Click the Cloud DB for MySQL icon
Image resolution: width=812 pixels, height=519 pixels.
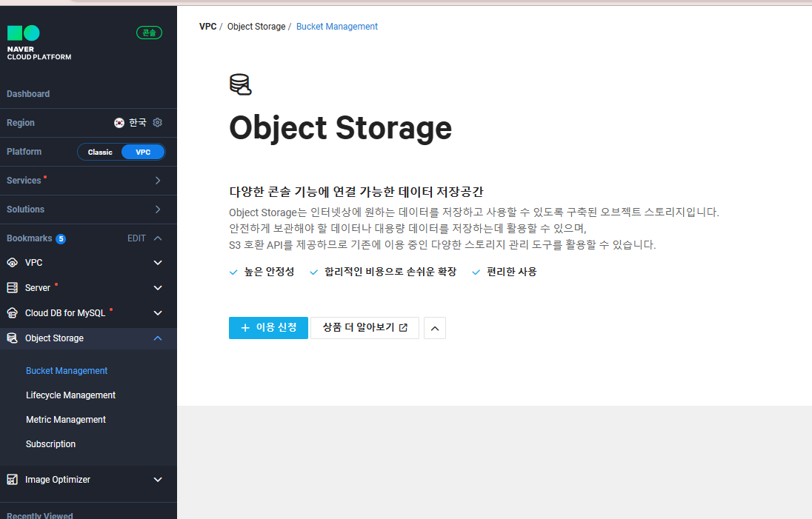pos(13,313)
